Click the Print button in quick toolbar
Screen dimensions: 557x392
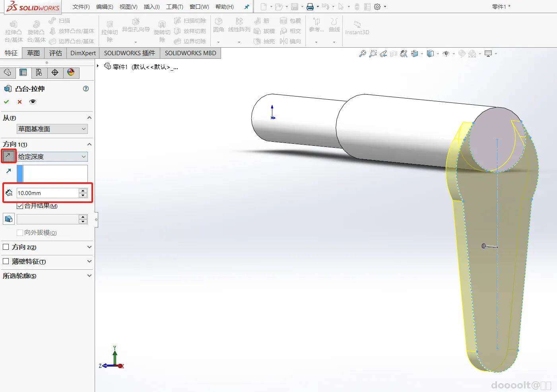[310, 7]
